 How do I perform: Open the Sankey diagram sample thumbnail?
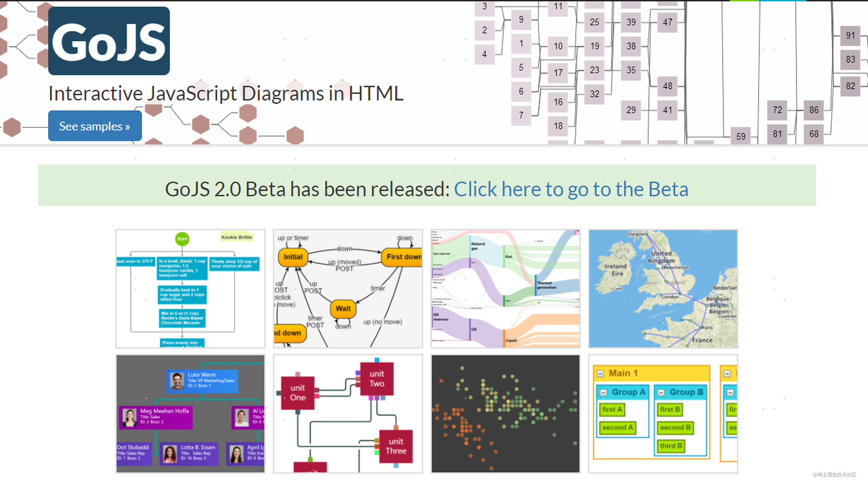[x=505, y=288]
